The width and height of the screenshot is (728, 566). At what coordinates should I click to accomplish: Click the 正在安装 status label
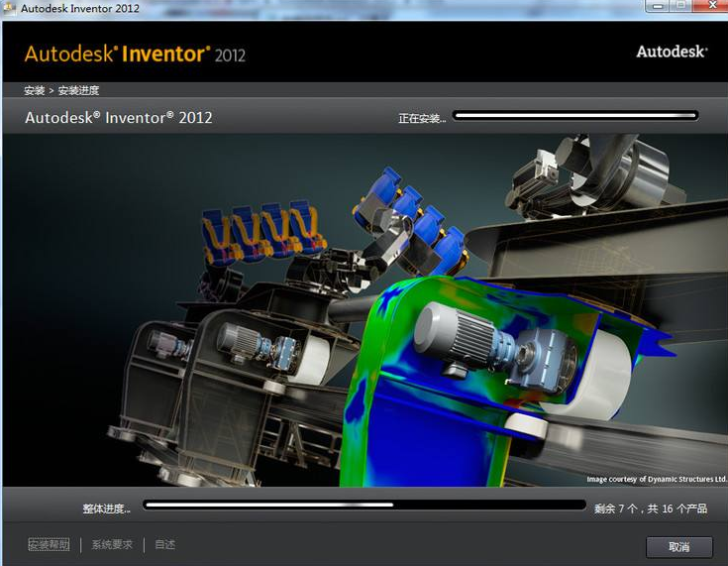pos(422,119)
